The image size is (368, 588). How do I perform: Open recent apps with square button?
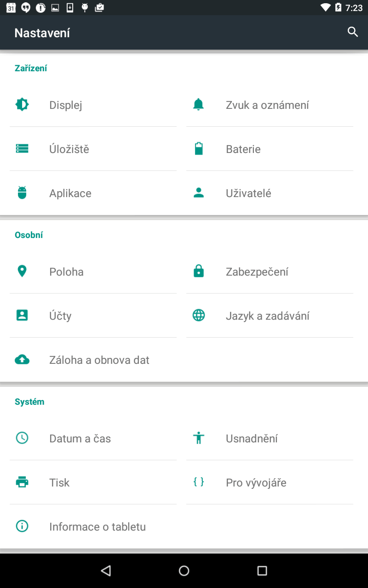tap(262, 571)
